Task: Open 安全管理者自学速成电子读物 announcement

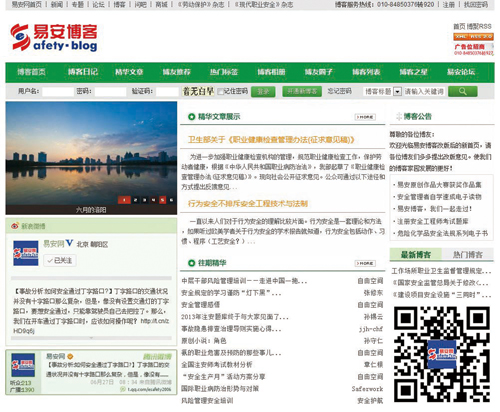Action: [x=439, y=197]
